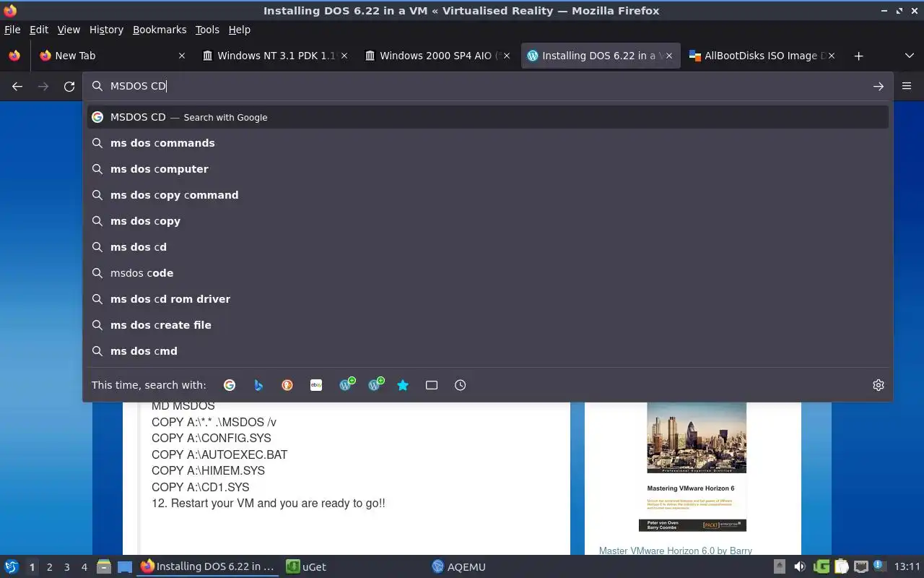924x578 pixels.
Task: Open search settings gear icon
Action: pos(879,385)
